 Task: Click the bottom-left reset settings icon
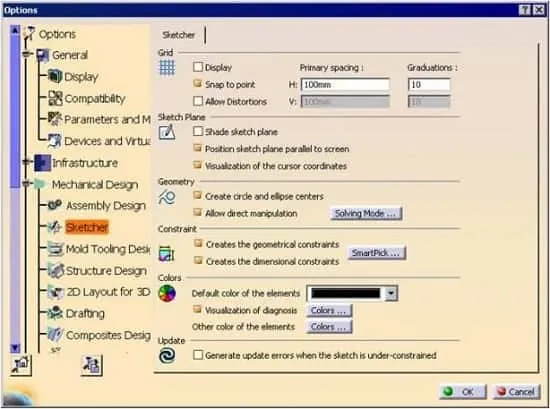[21, 365]
